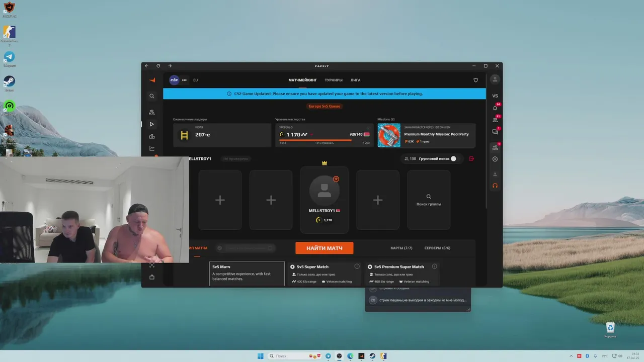644x362 pixels.
Task: Open the Telegram desktop shortcut
Action: 9,59
